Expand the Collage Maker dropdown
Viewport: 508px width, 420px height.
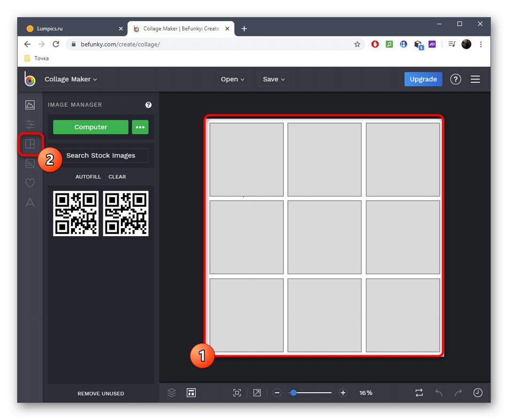tap(71, 79)
